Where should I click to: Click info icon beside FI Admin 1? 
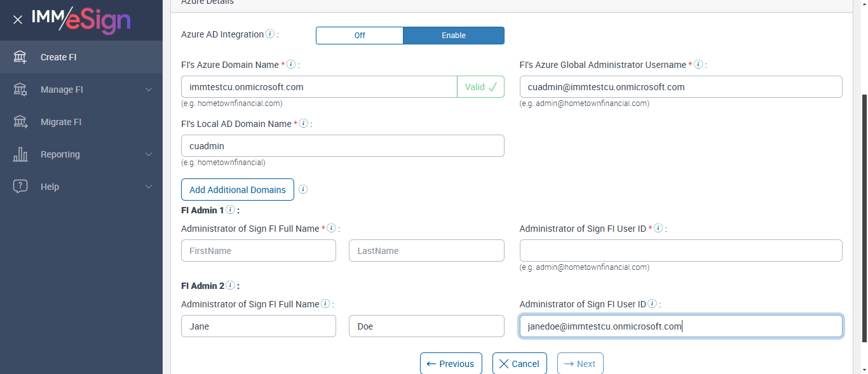(230, 210)
